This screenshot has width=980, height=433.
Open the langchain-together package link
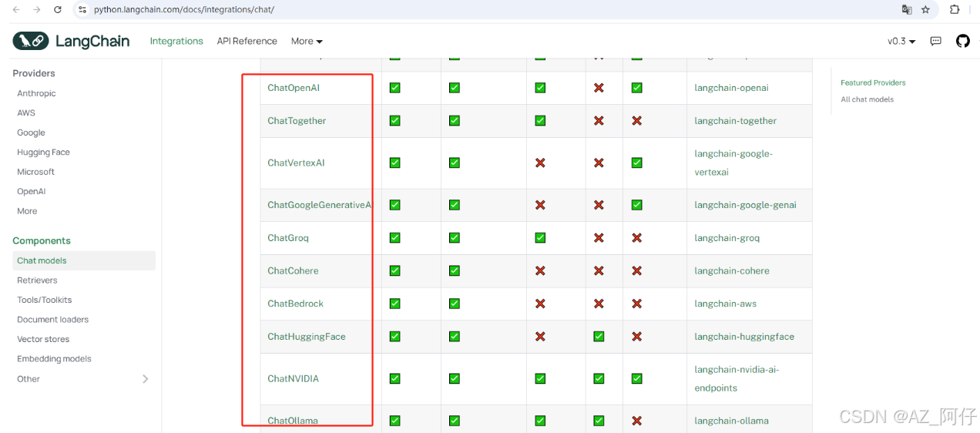(735, 121)
